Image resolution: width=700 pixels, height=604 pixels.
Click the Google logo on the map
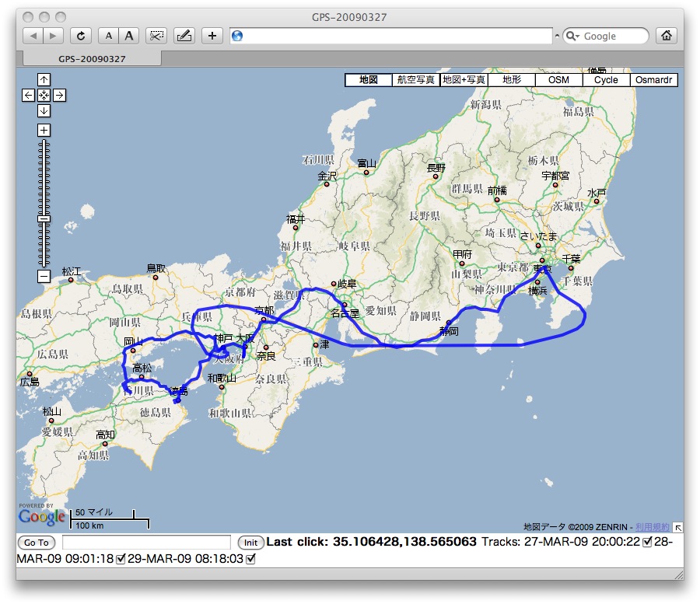tap(42, 517)
